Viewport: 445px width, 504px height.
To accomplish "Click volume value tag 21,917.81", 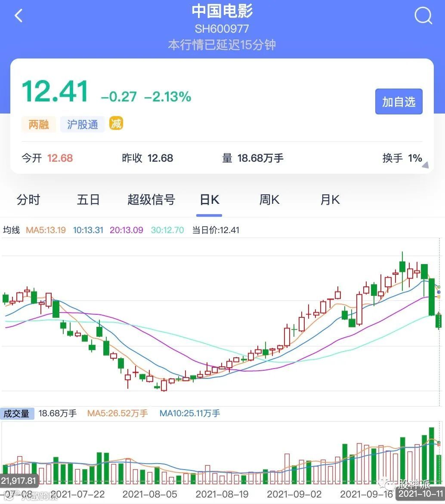I will tap(19, 481).
